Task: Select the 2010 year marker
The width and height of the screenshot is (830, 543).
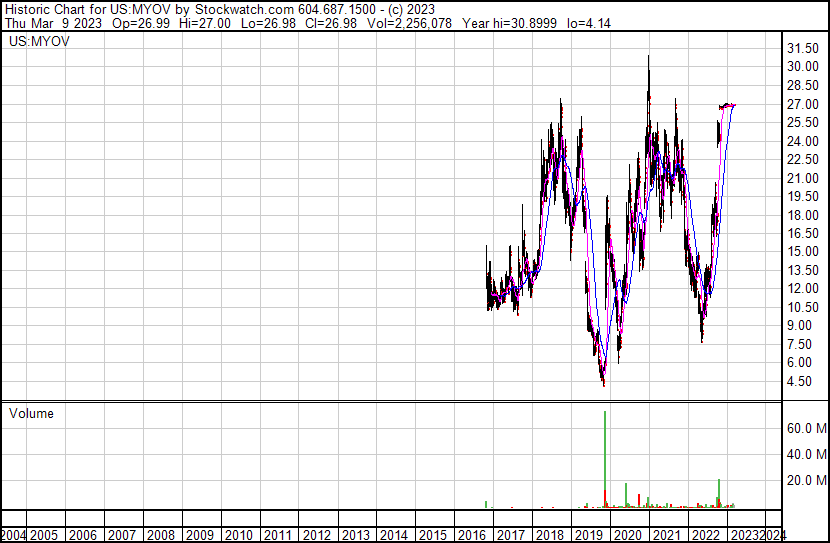Action: pyautogui.click(x=238, y=535)
